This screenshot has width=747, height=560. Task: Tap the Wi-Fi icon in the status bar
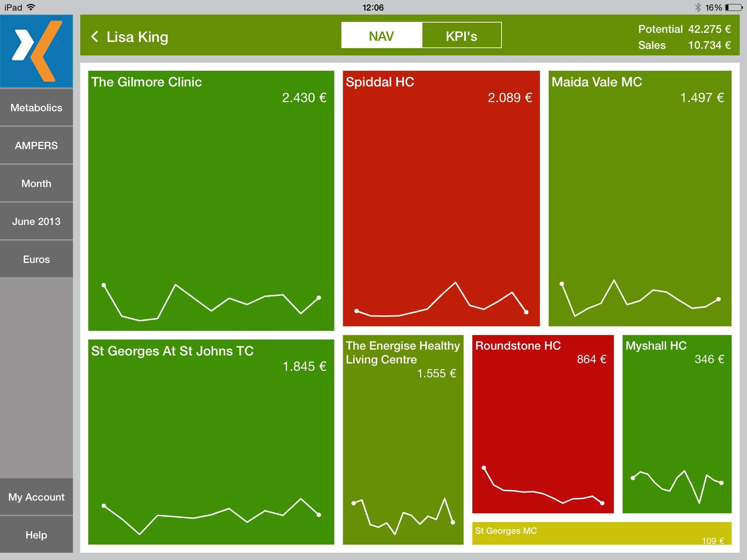pyautogui.click(x=31, y=7)
